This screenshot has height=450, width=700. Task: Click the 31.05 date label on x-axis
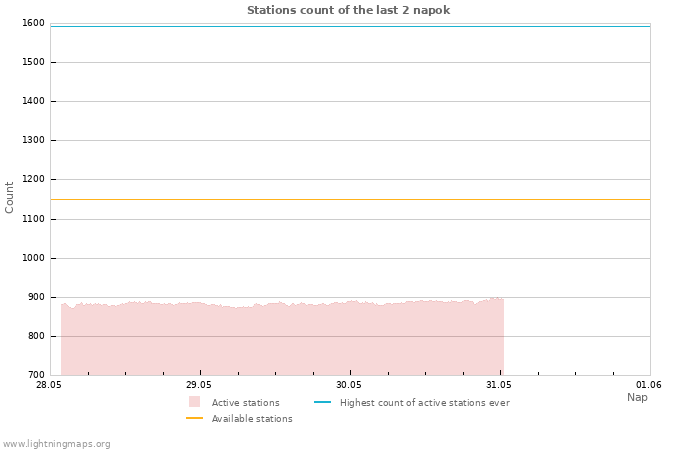(x=499, y=384)
